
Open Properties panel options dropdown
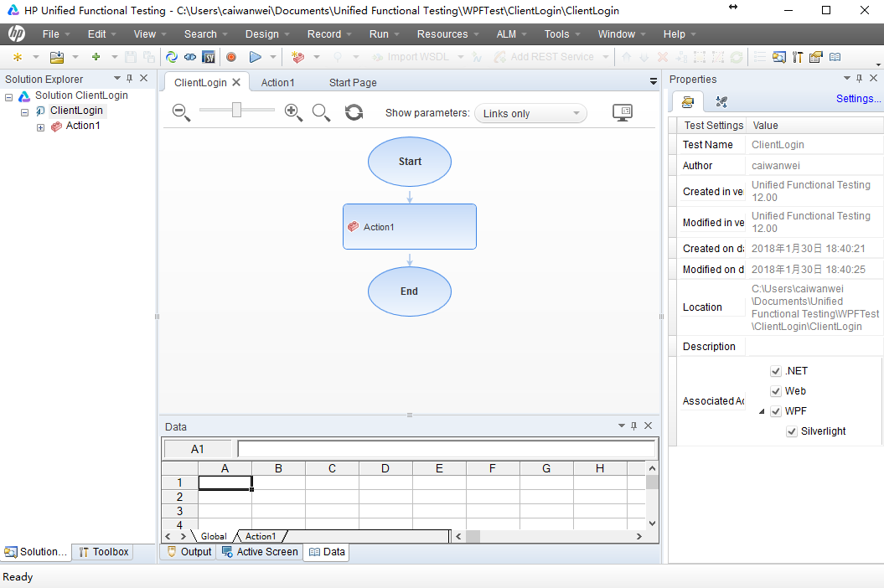point(847,79)
